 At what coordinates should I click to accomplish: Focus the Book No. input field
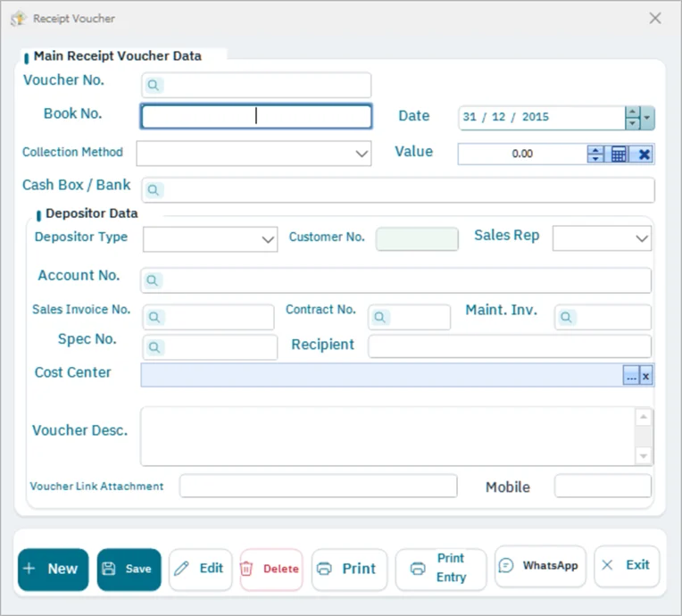point(256,116)
